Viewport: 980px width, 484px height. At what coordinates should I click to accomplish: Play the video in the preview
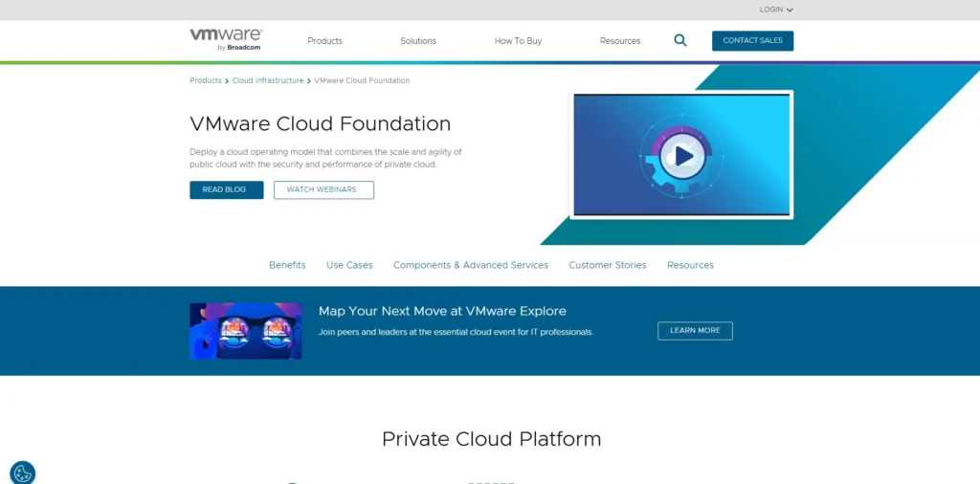[681, 156]
